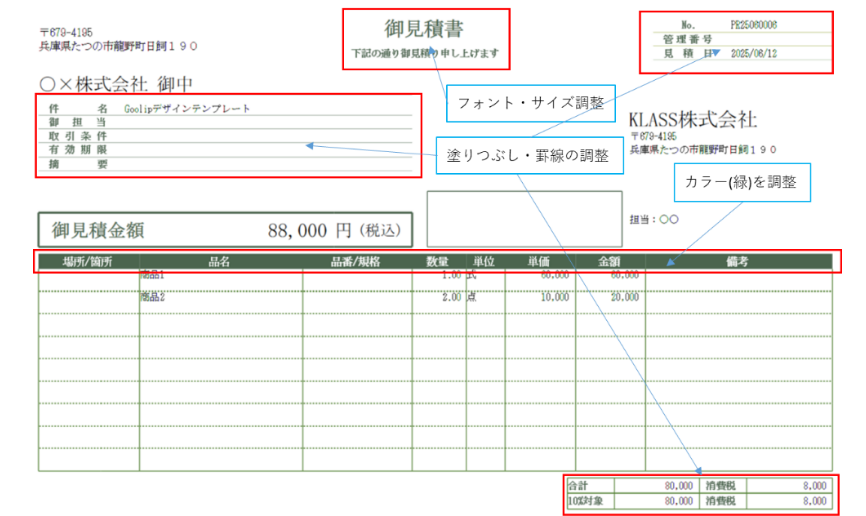Image resolution: width=866 pixels, height=516 pixels.
Task: Click the empty stamp box beside total
Action: [x=524, y=218]
